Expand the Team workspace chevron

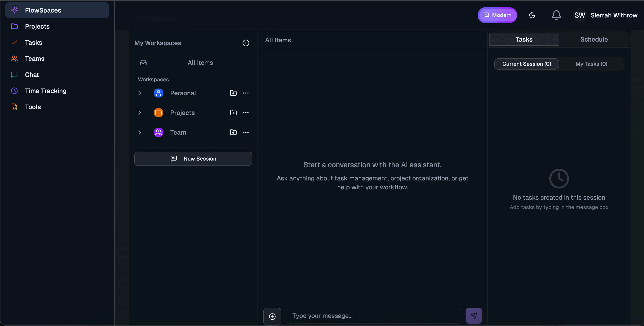(x=140, y=132)
